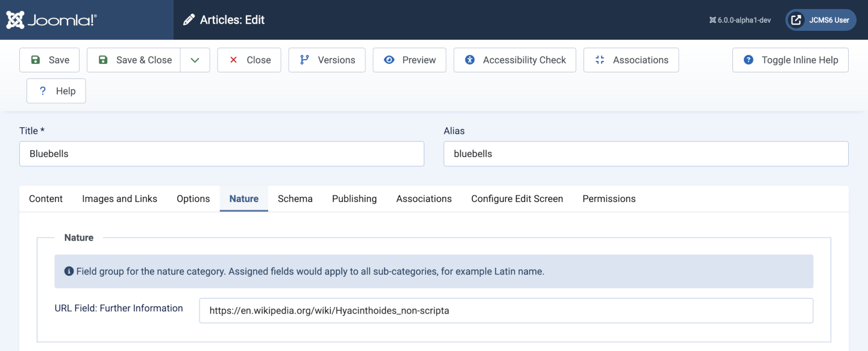Click the Save & Close button

click(x=133, y=60)
